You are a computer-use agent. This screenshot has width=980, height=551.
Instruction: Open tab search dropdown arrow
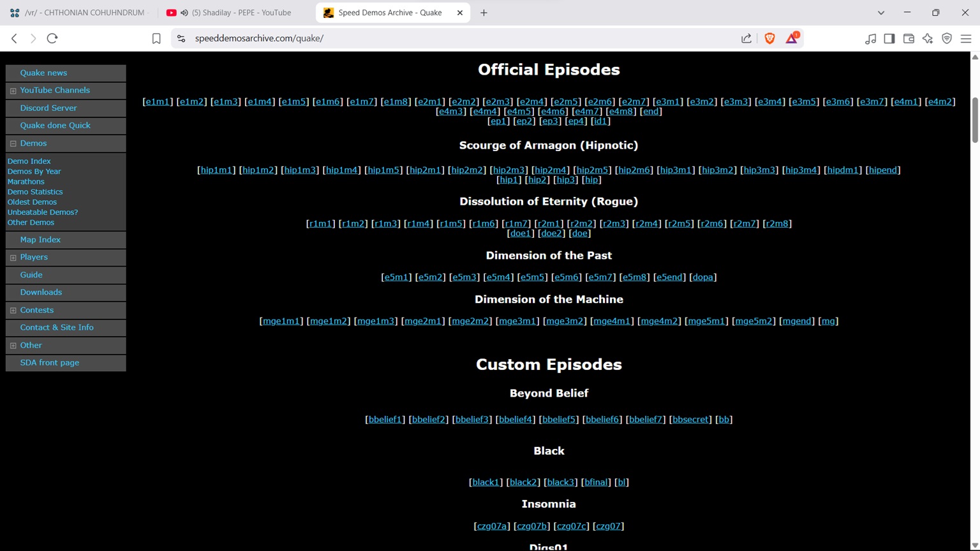pos(881,13)
